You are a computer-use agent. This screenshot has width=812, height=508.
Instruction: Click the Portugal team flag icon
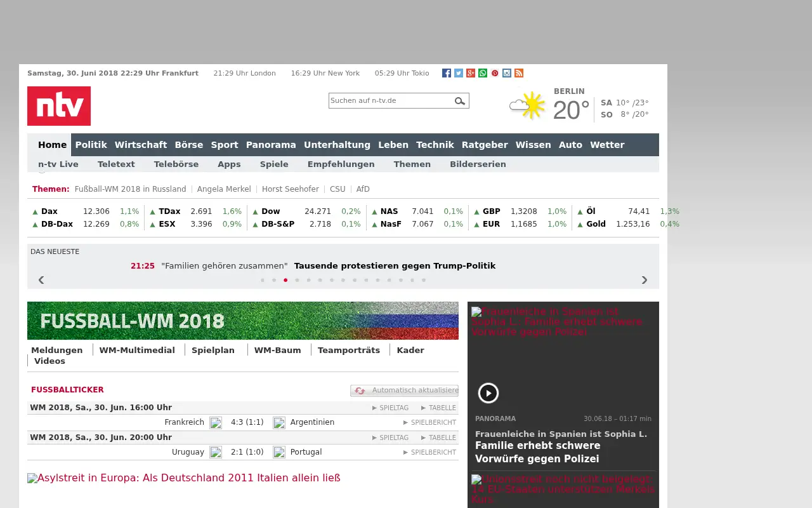(279, 453)
